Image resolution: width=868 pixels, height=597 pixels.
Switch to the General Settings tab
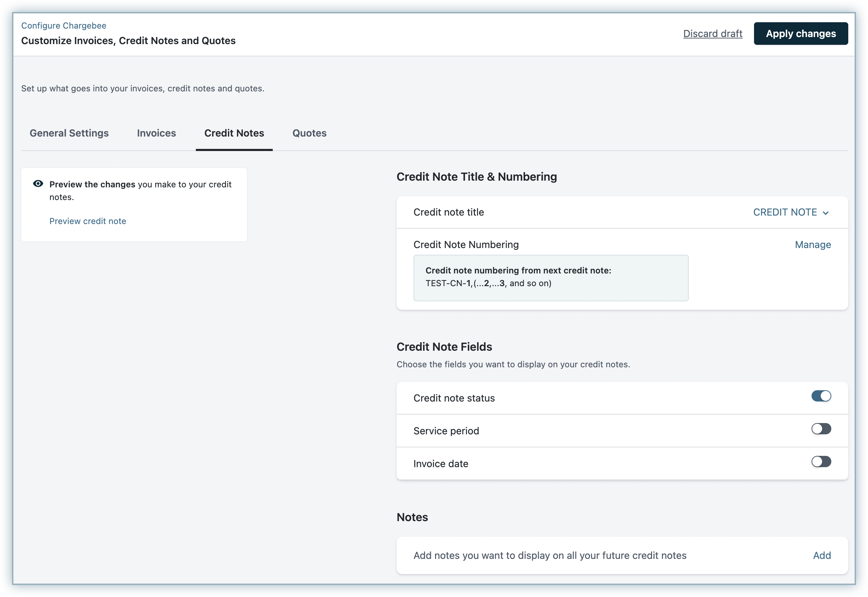pos(69,133)
